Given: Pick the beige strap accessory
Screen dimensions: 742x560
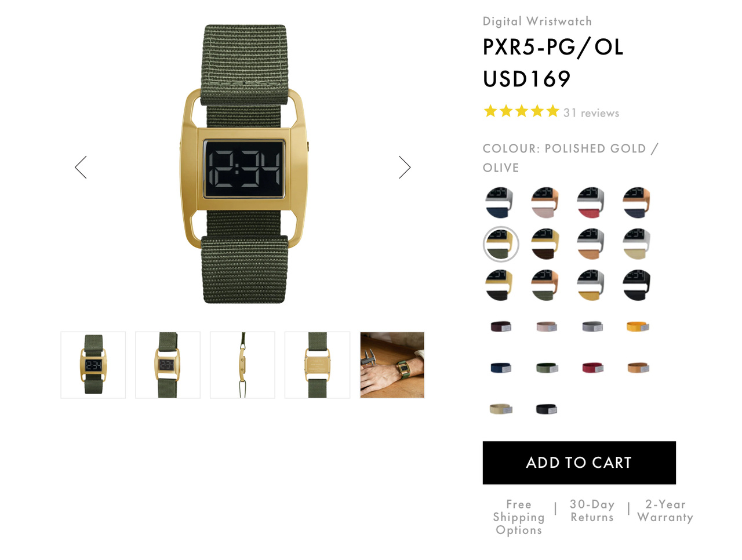Looking at the screenshot, I should (x=501, y=409).
